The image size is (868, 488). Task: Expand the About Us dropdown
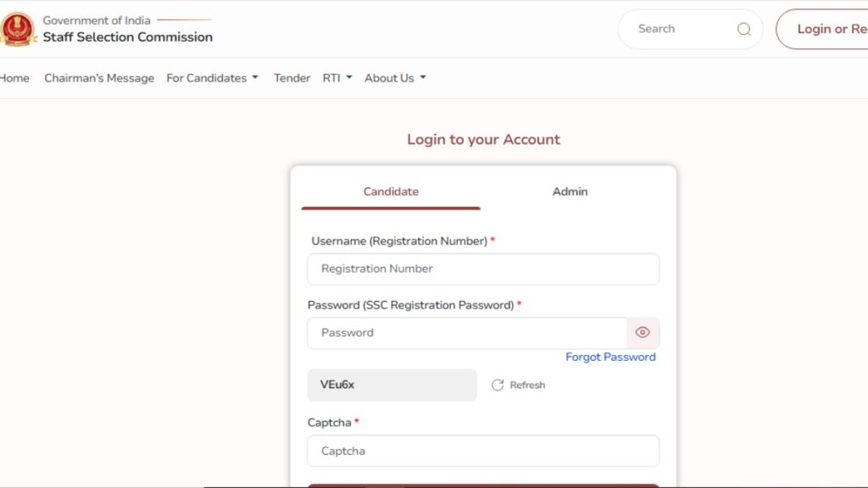(395, 78)
